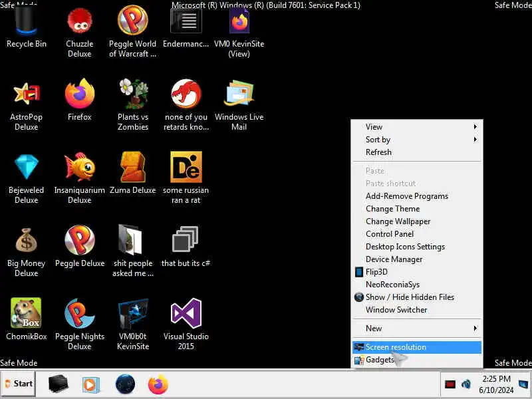Viewport: 532px width, 399px height.
Task: Expand the Sort by submenu
Action: (417, 140)
